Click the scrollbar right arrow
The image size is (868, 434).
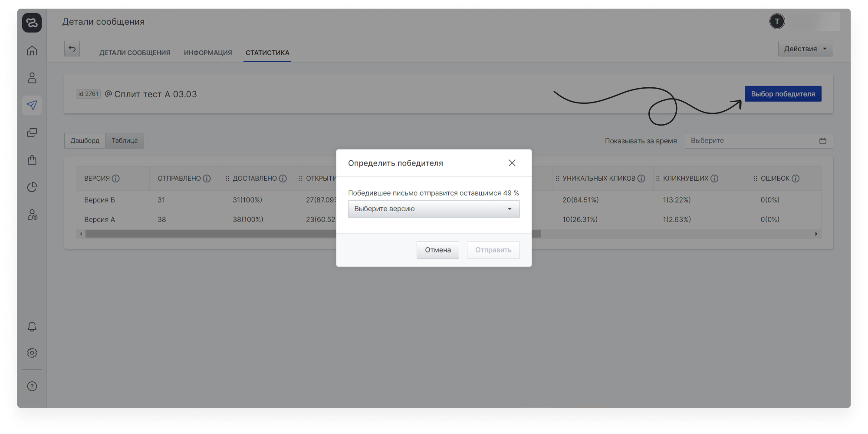tap(816, 234)
